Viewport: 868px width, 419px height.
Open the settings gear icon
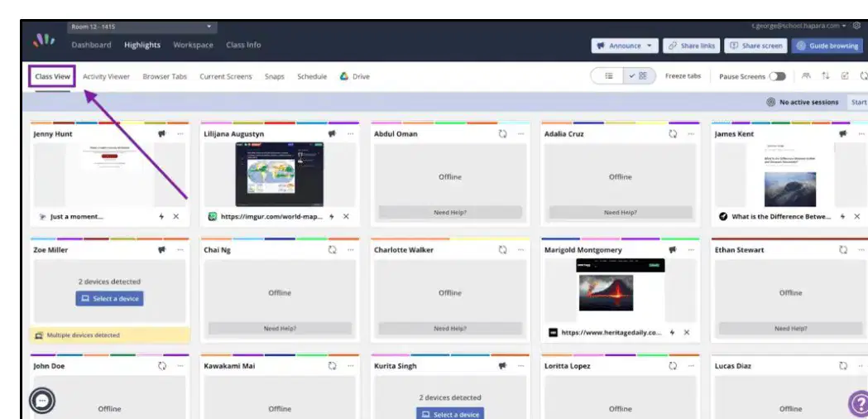856,26
